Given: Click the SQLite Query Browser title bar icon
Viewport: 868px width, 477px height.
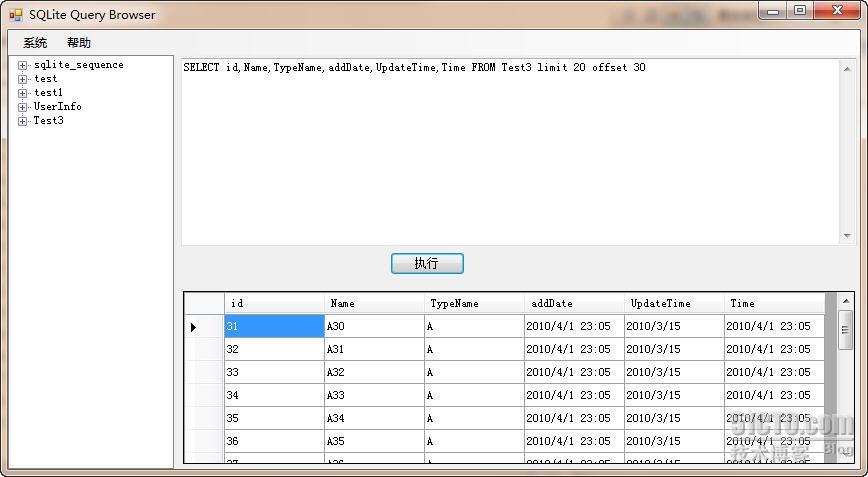Looking at the screenshot, I should tap(16, 15).
